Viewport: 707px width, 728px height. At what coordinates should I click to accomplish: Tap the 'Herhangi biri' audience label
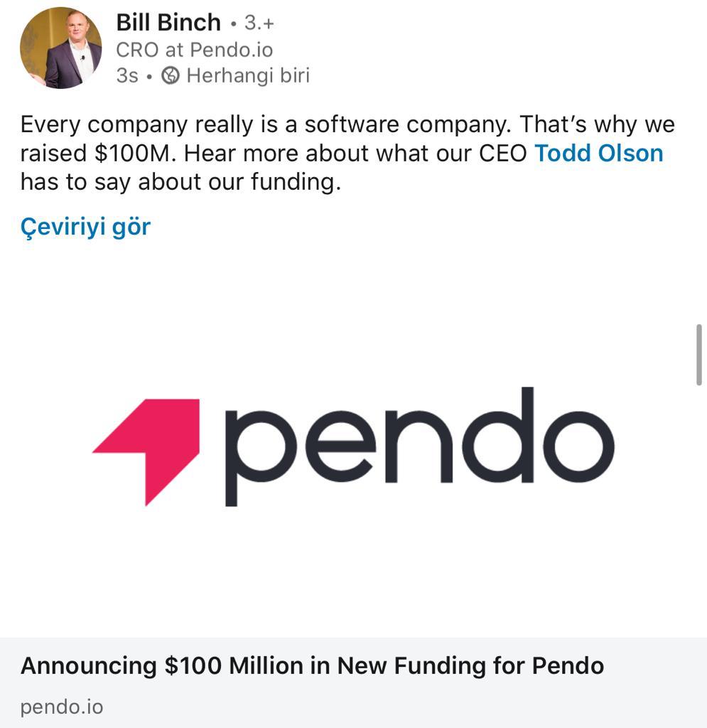pyautogui.click(x=248, y=75)
